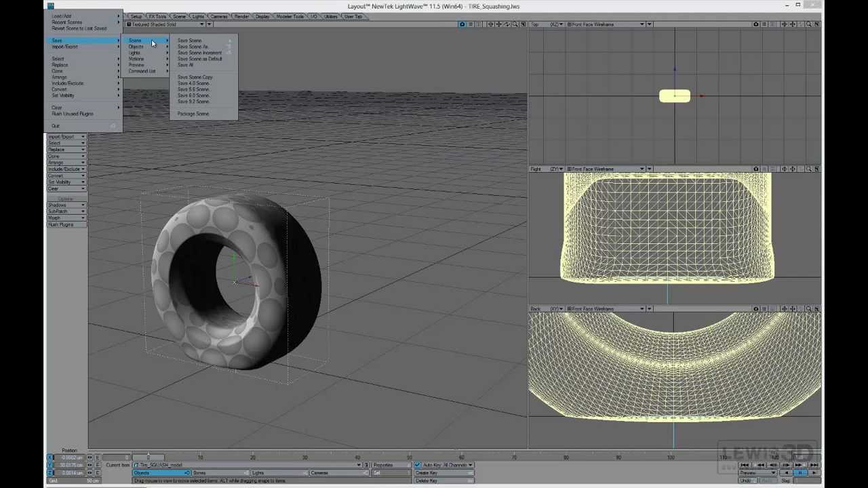
Task: Click perspective viewport center-on-item icon
Action: (491, 24)
